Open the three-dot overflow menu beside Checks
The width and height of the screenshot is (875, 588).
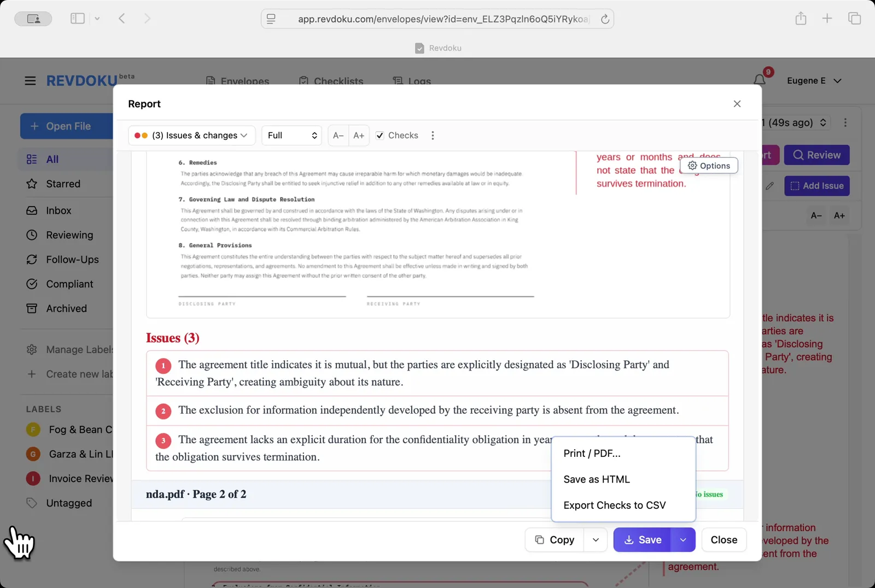[x=433, y=135]
